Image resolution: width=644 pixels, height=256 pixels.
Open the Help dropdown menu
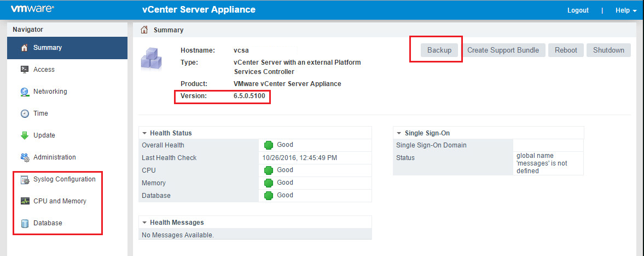(625, 10)
